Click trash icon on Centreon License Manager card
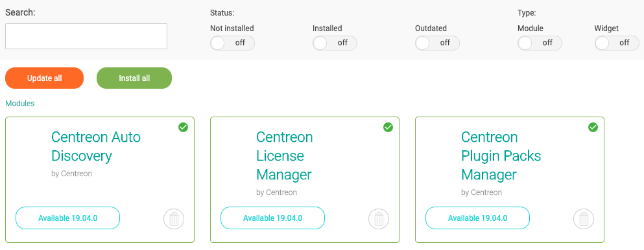Screen dimensions: 644x250 379,219
